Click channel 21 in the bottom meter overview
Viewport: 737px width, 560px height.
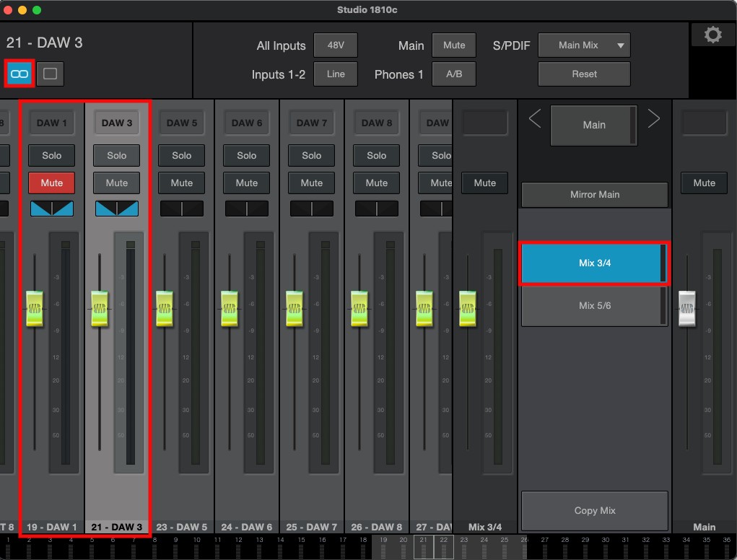[x=424, y=547]
